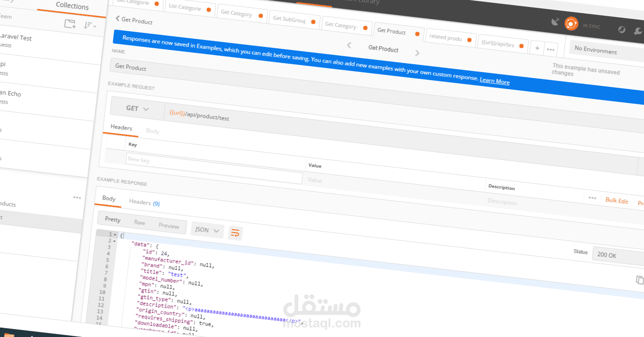Open the {{url}}/api/bra request tab
Screen dimensions: 644x337
(x=497, y=44)
